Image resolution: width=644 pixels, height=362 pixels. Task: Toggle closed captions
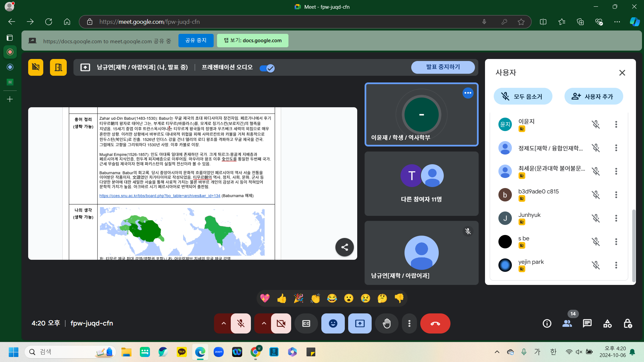(306, 323)
